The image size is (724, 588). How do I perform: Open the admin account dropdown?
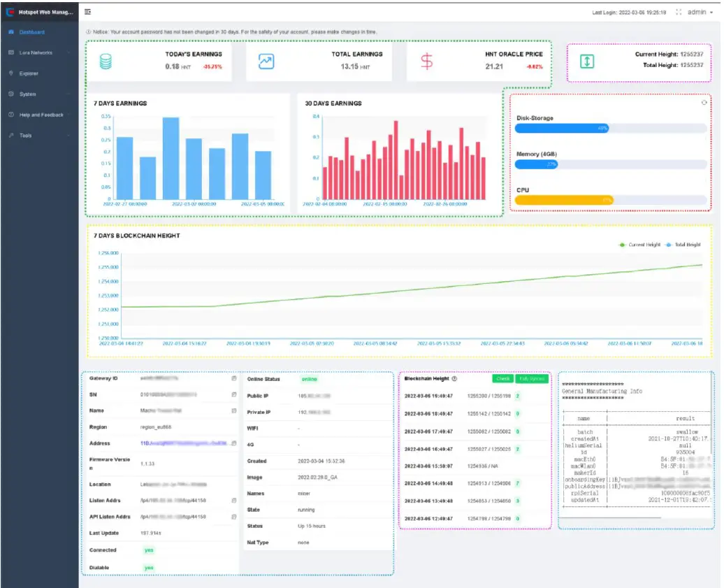(x=699, y=13)
